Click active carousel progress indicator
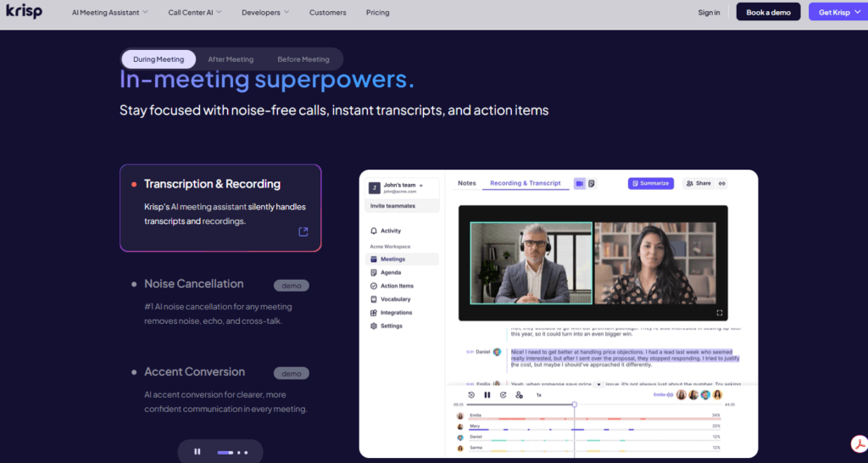Screen dimensions: 868x463 [225, 453]
